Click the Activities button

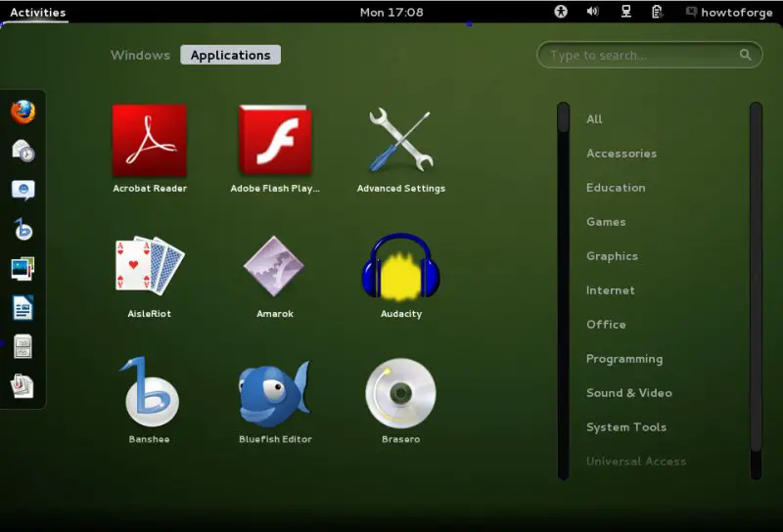click(x=38, y=12)
